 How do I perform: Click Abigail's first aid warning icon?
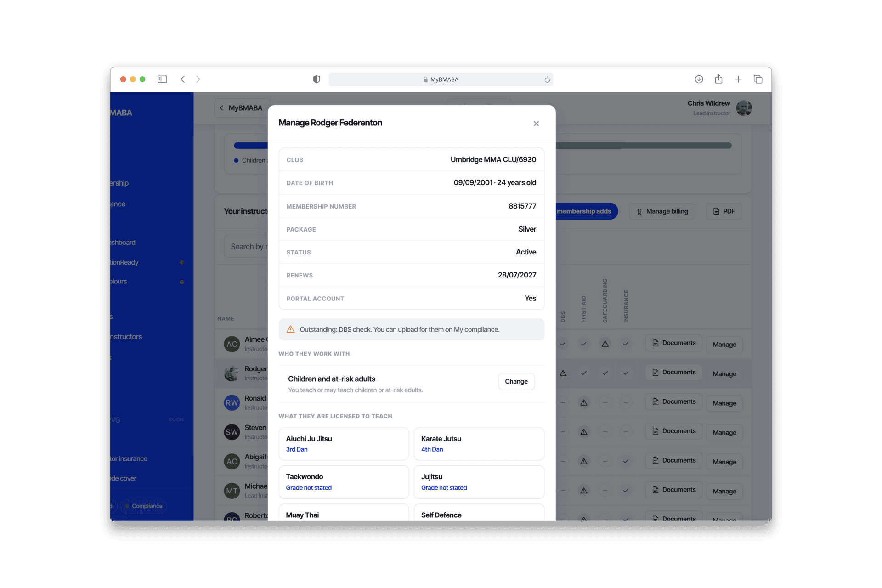(x=583, y=461)
